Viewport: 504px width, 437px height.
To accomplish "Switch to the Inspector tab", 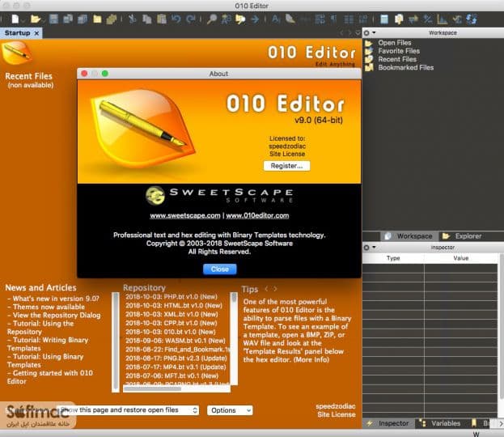I will click(x=388, y=423).
